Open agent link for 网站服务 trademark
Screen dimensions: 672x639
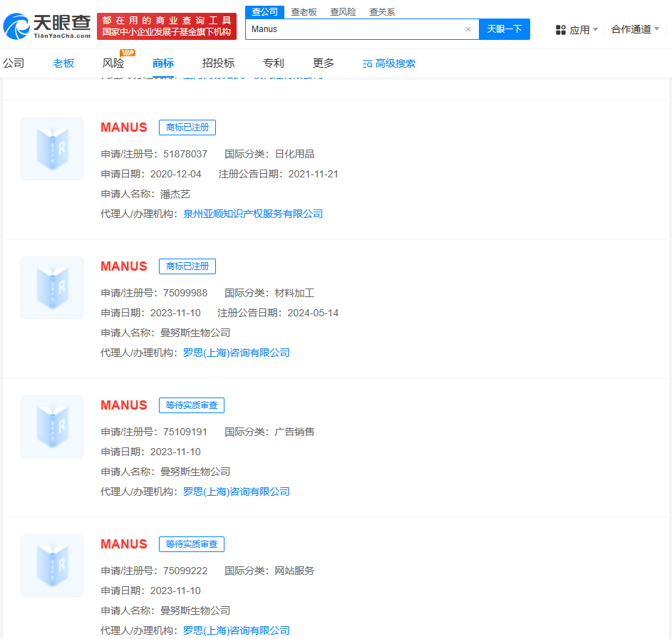[236, 630]
